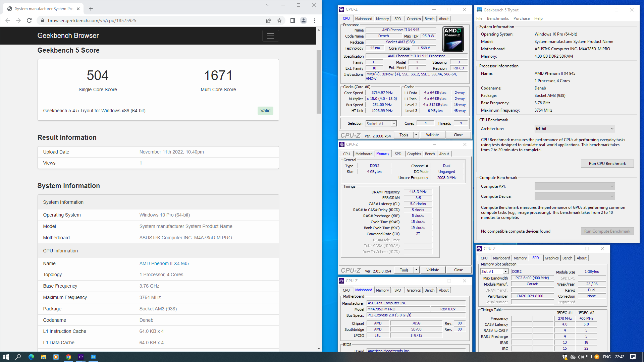This screenshot has height=362, width=644.
Task: Reload the Geekbench results page
Action: click(x=29, y=20)
